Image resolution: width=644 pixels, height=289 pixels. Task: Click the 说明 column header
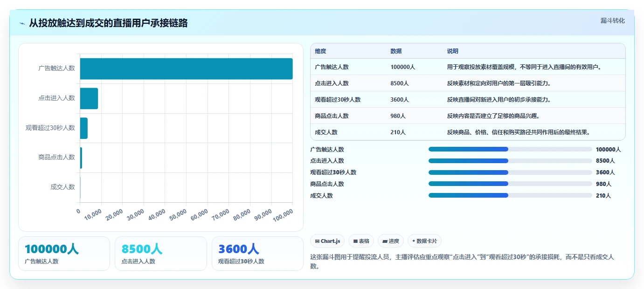pos(453,51)
